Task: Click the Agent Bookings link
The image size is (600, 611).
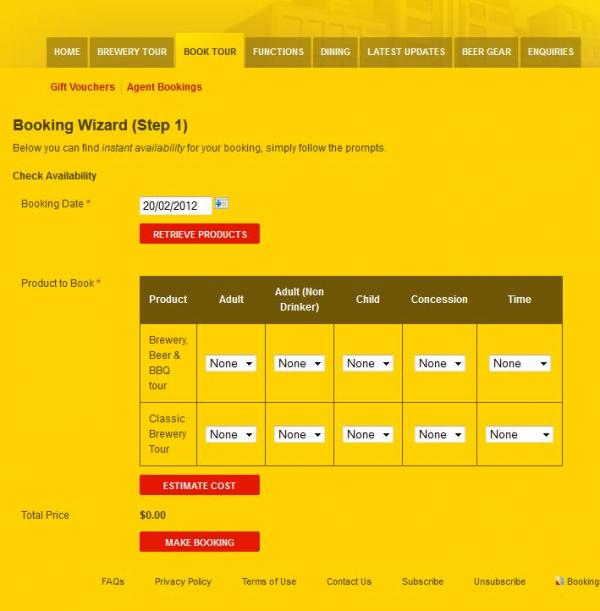Action: tap(164, 87)
